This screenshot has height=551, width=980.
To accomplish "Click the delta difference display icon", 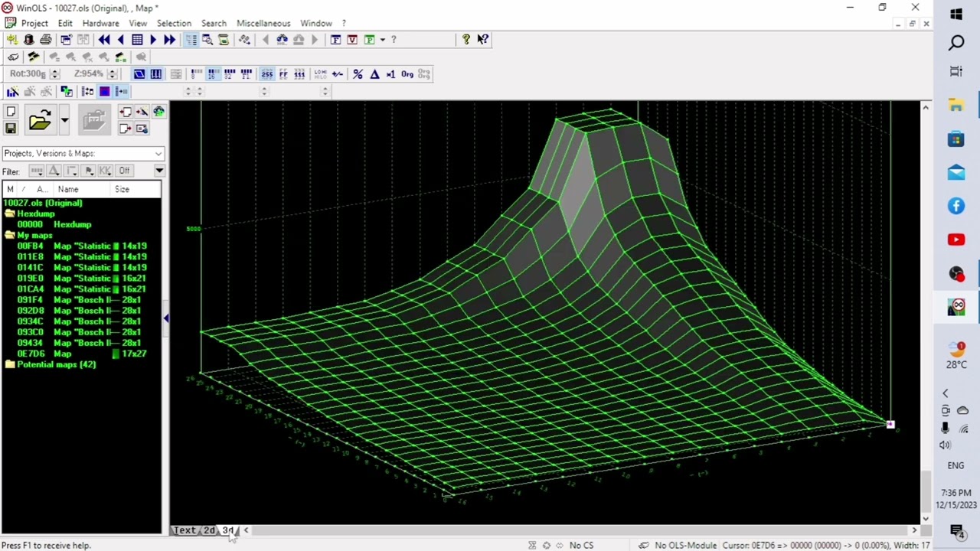I will pyautogui.click(x=374, y=74).
